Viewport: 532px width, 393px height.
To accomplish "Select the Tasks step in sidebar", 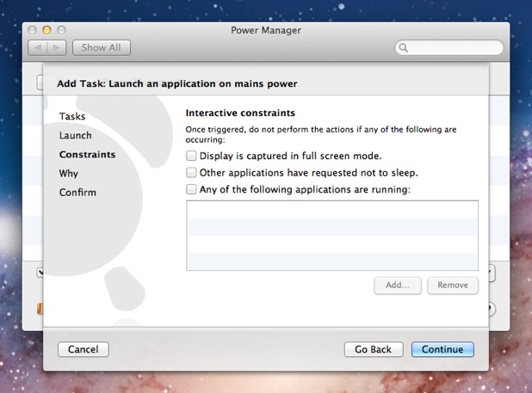I will [72, 116].
